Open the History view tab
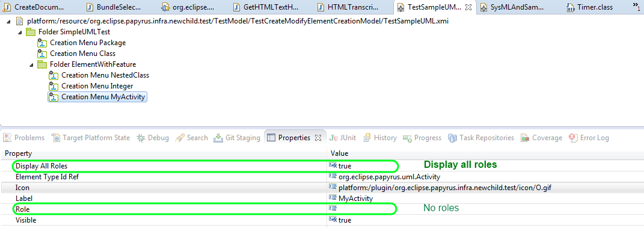 pos(380,138)
